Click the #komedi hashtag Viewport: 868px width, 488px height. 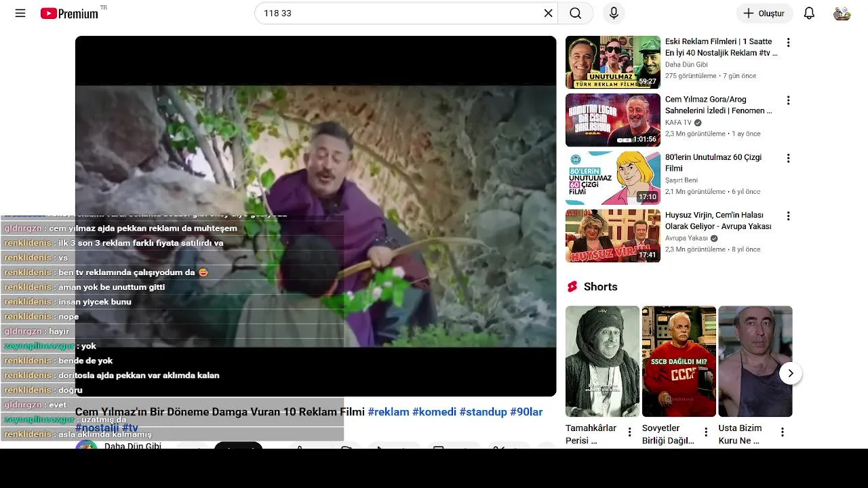435,412
